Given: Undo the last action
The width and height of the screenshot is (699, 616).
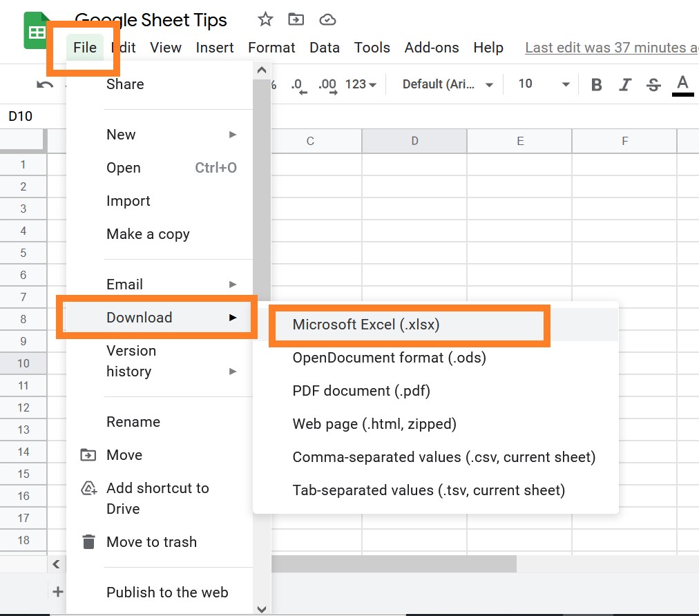Looking at the screenshot, I should 43,84.
